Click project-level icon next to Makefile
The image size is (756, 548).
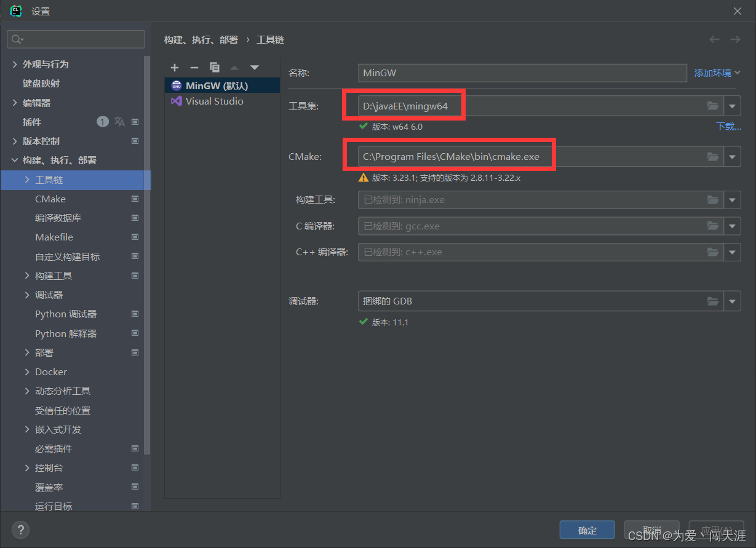[x=135, y=237]
